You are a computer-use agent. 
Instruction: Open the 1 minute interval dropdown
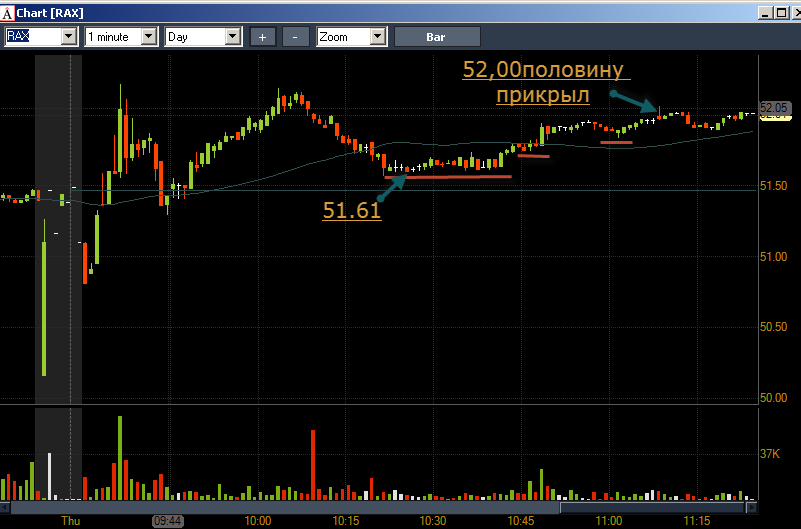point(149,37)
